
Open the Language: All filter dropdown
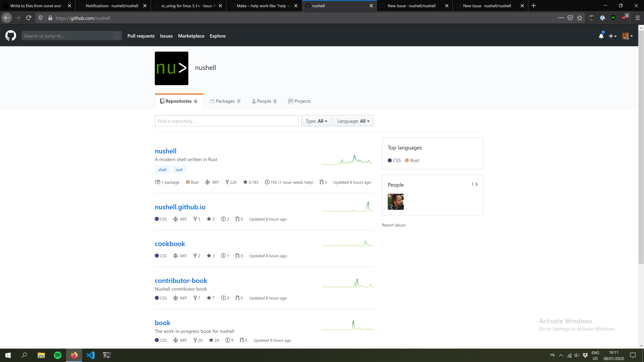[x=353, y=121]
